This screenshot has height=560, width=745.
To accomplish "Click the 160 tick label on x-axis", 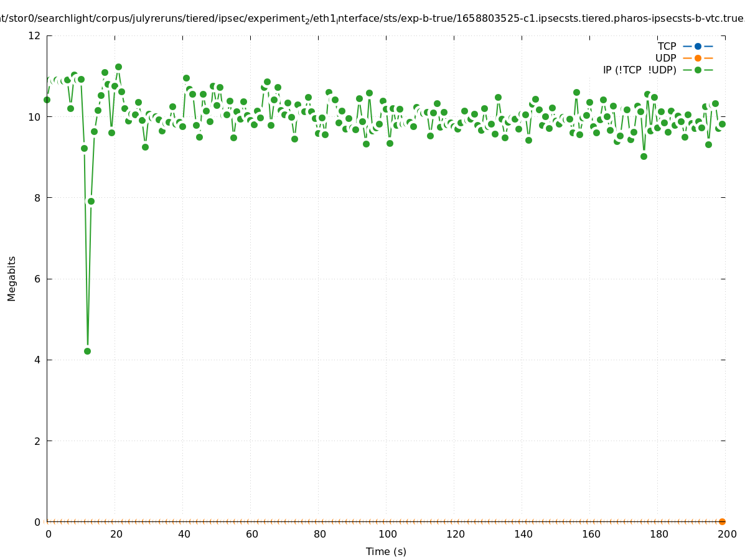I will [x=591, y=534].
